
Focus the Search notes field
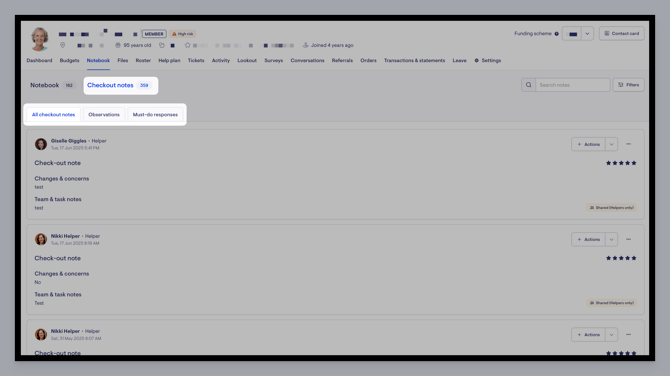[573, 85]
